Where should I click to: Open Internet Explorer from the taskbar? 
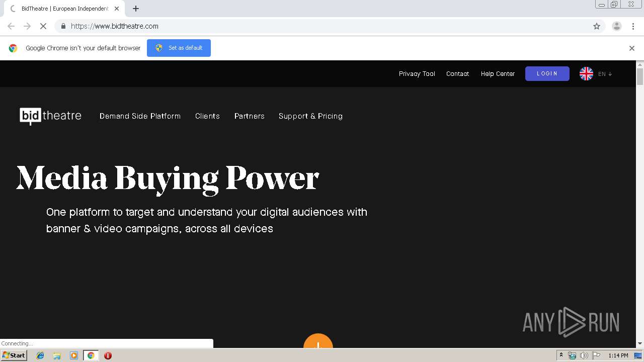40,355
